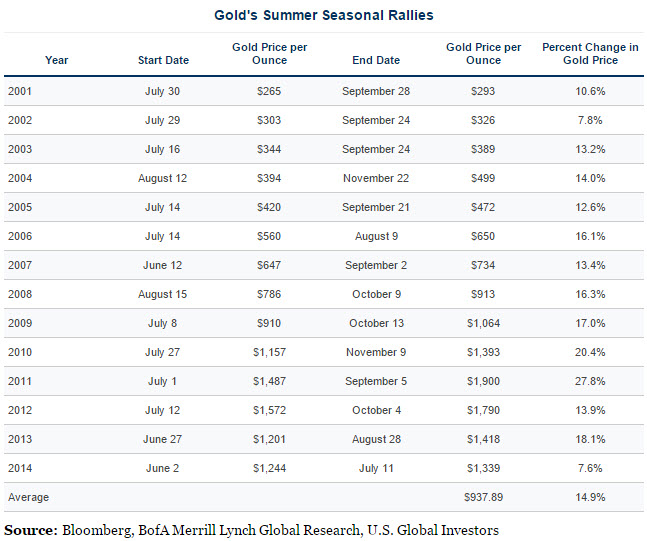Click the 2008 row year cell
The height and width of the screenshot is (541, 647).
click(x=20, y=294)
